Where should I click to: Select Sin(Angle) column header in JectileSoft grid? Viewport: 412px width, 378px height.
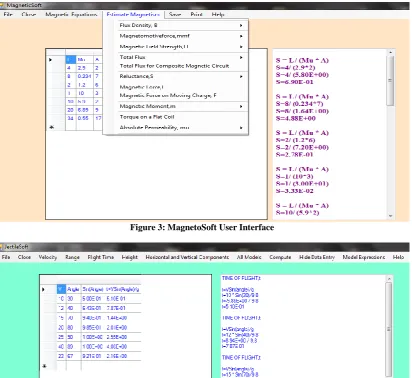[93, 289]
